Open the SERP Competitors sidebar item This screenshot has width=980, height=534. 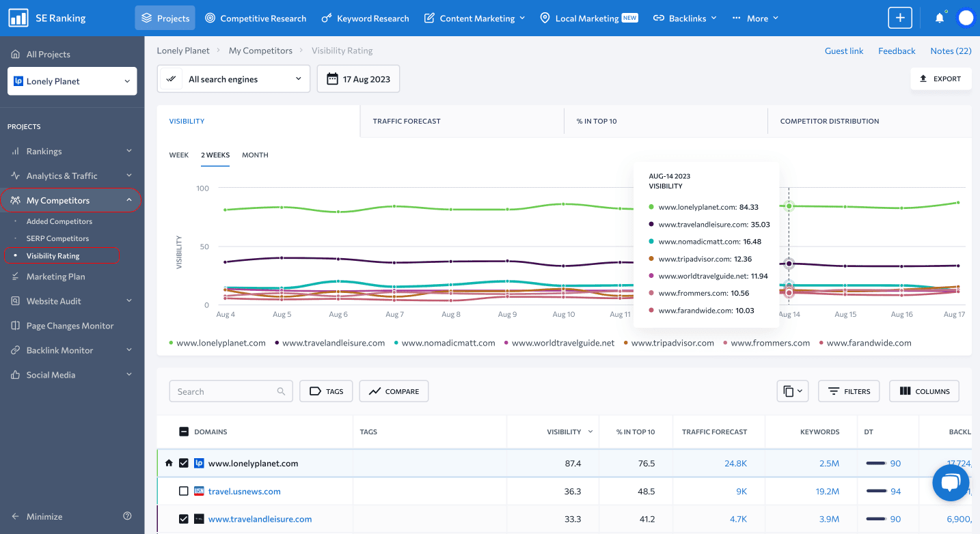[57, 238]
